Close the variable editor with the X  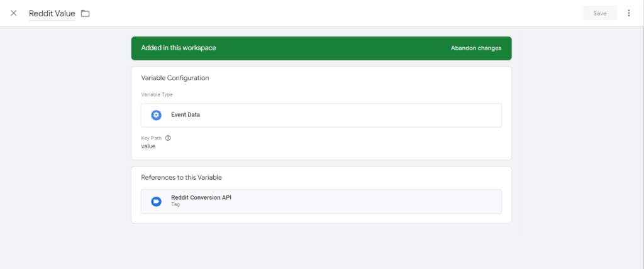click(x=14, y=13)
